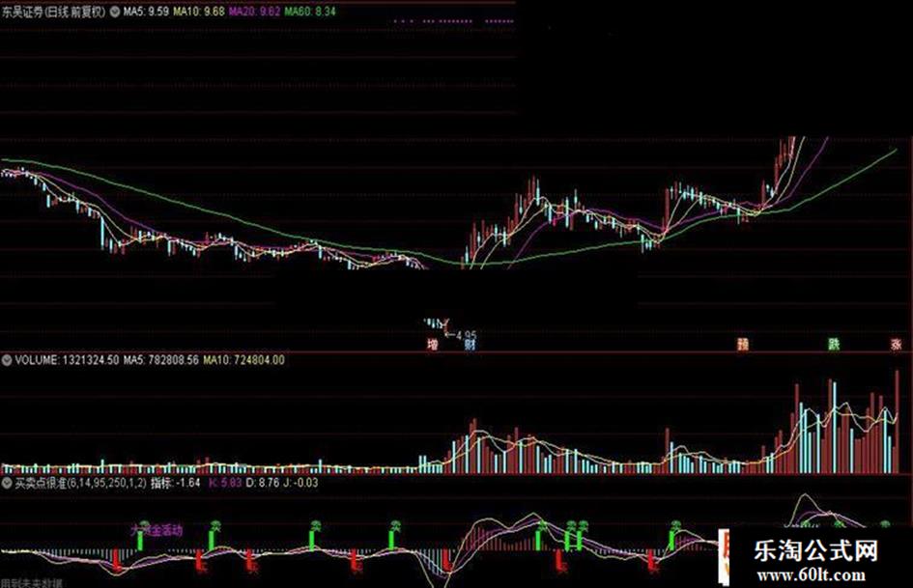The image size is (913, 588).
Task: Open the VOLUME panel dropdown arrow
Action: coord(7,360)
